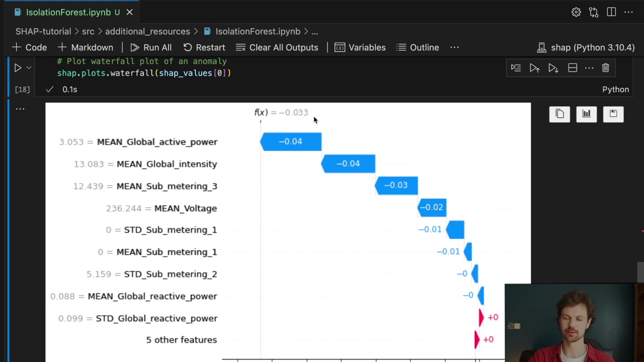Delete the cell with trash icon
The height and width of the screenshot is (362, 644).
click(606, 68)
